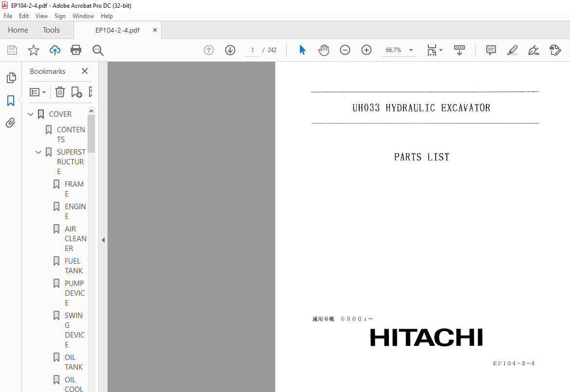This screenshot has width=570, height=392.
Task: Close the EP104-2-4.pdf tab
Action: [155, 30]
